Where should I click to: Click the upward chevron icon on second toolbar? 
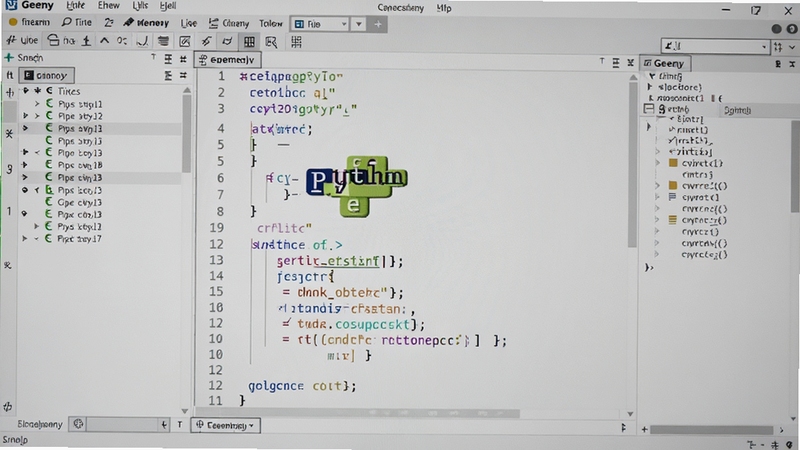pyautogui.click(x=104, y=40)
